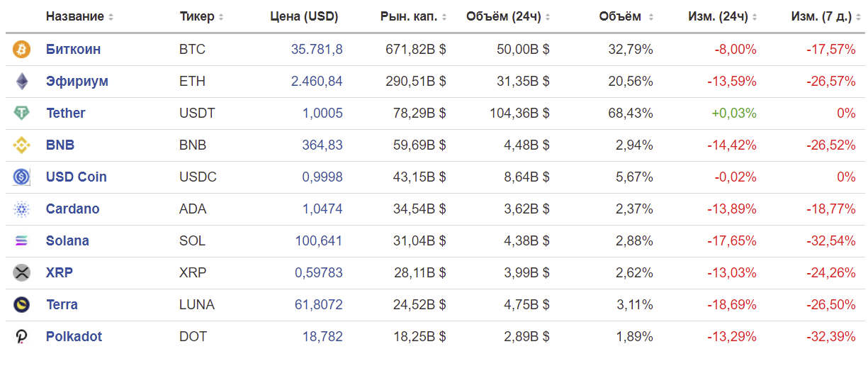The width and height of the screenshot is (868, 366).
Task: Select the ETH ticker cell
Action: (x=193, y=82)
